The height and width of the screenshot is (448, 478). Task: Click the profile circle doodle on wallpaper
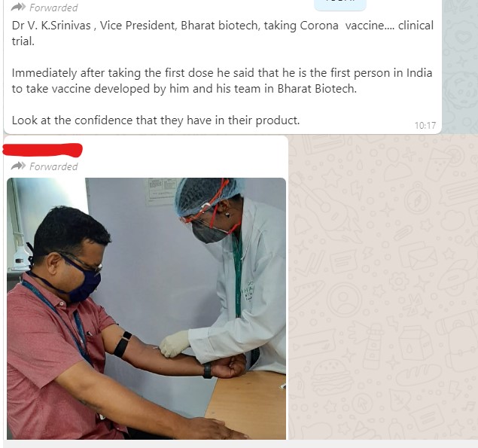point(344,300)
